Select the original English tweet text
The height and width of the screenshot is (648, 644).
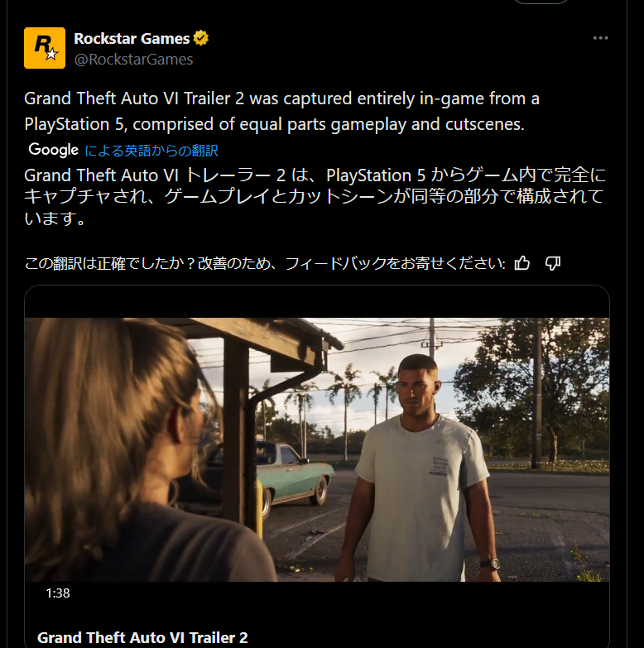coord(282,111)
